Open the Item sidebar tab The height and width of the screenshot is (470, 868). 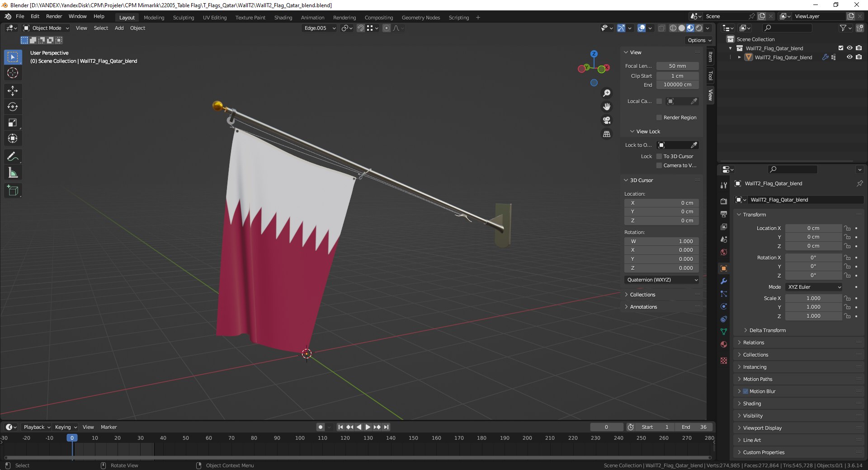[x=710, y=57]
